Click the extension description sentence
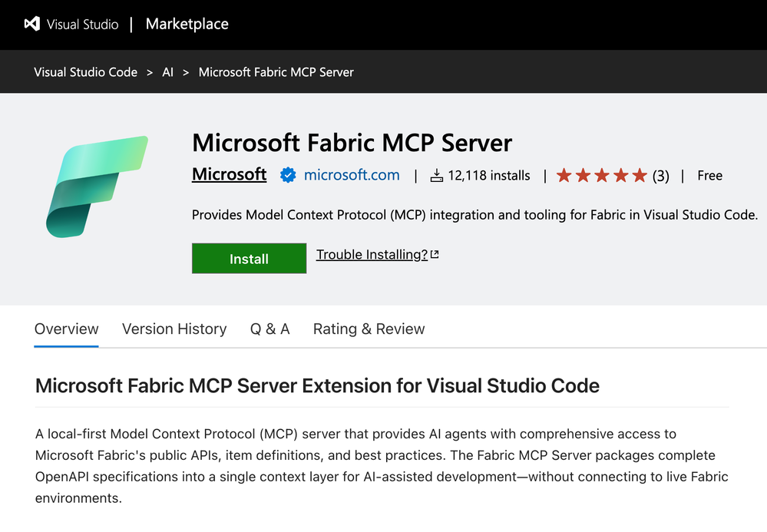Image resolution: width=767 pixels, height=532 pixels. click(x=474, y=215)
